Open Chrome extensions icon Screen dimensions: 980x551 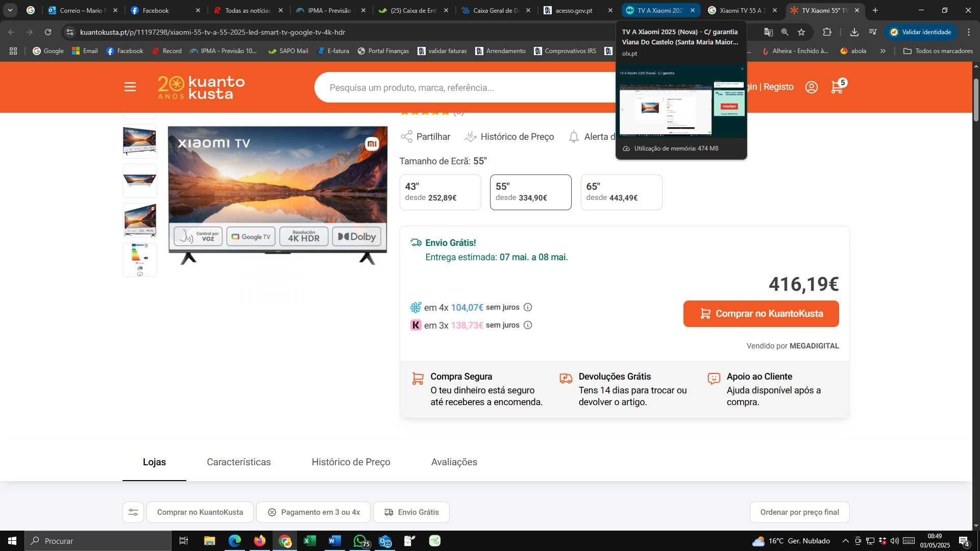827,32
